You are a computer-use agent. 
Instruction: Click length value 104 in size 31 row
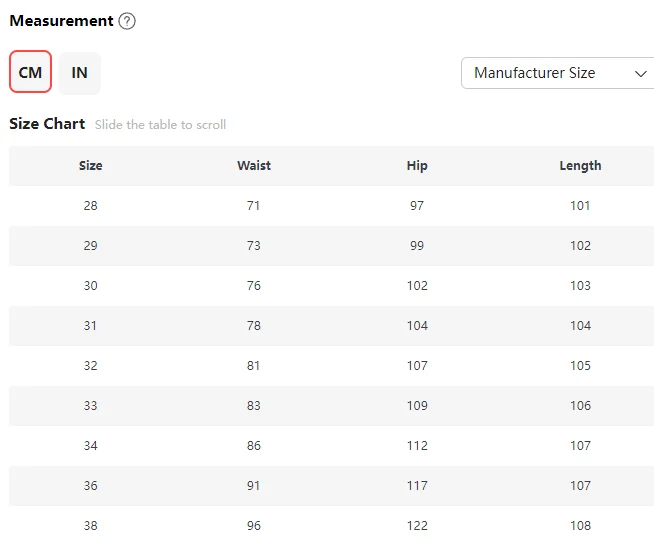[x=581, y=326]
